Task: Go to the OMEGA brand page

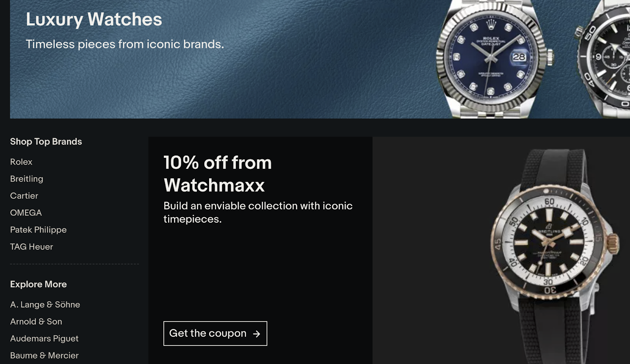Action: coord(26,212)
